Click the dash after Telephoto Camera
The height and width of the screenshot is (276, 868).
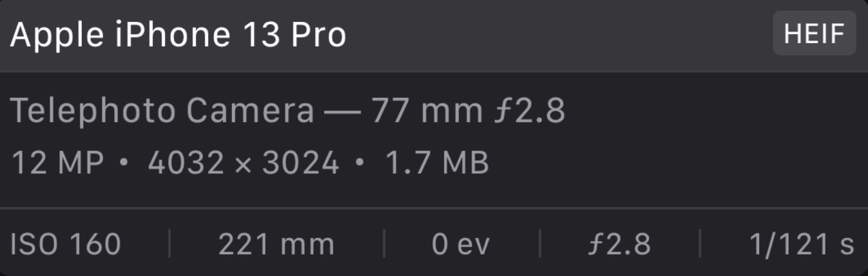coord(342,112)
